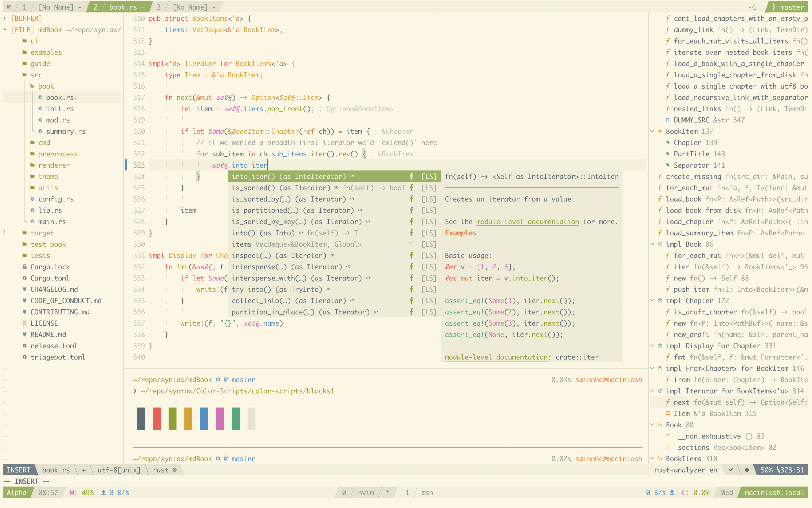This screenshot has height=508, width=812.
Task: Click the function icon beside dummy_link in outline
Action: click(668, 30)
